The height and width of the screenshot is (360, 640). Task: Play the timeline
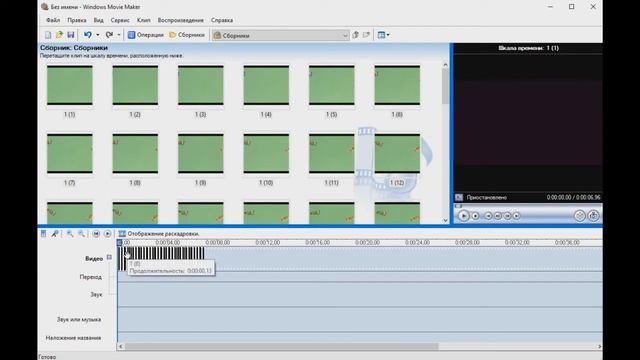[107, 233]
